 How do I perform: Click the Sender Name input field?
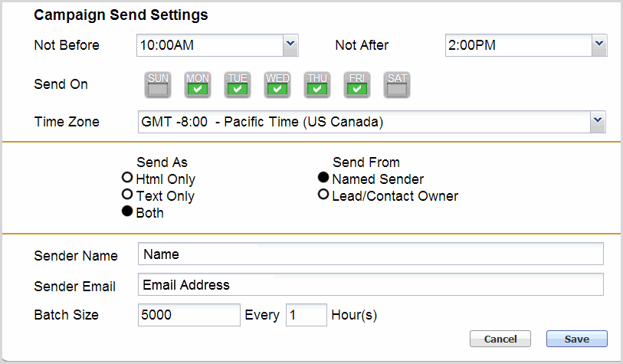click(371, 254)
